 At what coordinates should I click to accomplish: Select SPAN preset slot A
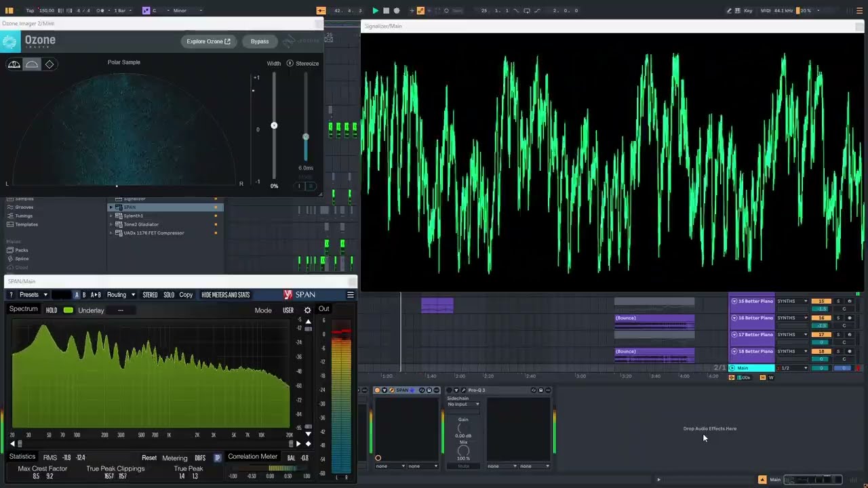76,295
